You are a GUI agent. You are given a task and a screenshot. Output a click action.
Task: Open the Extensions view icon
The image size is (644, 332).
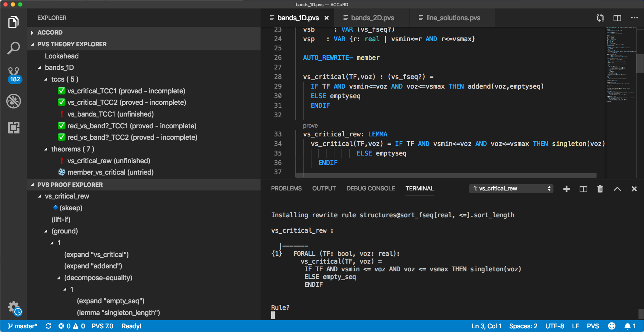click(x=14, y=128)
